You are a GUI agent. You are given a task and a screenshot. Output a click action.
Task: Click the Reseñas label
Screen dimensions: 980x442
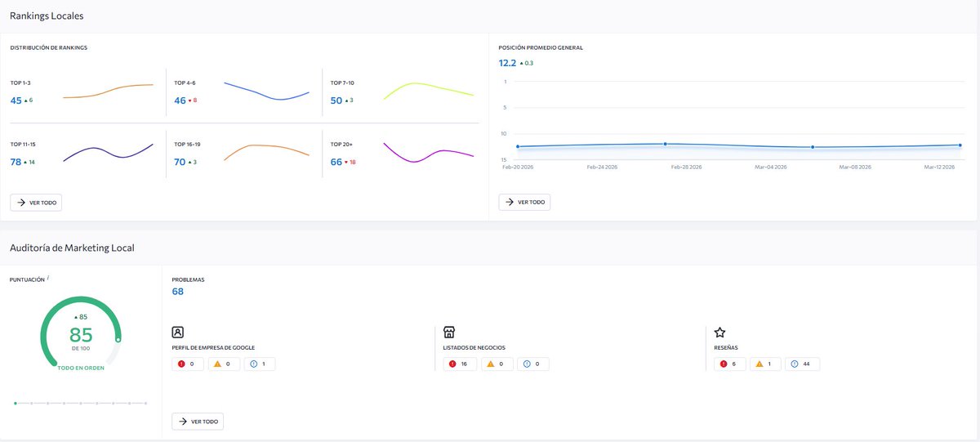click(x=726, y=347)
